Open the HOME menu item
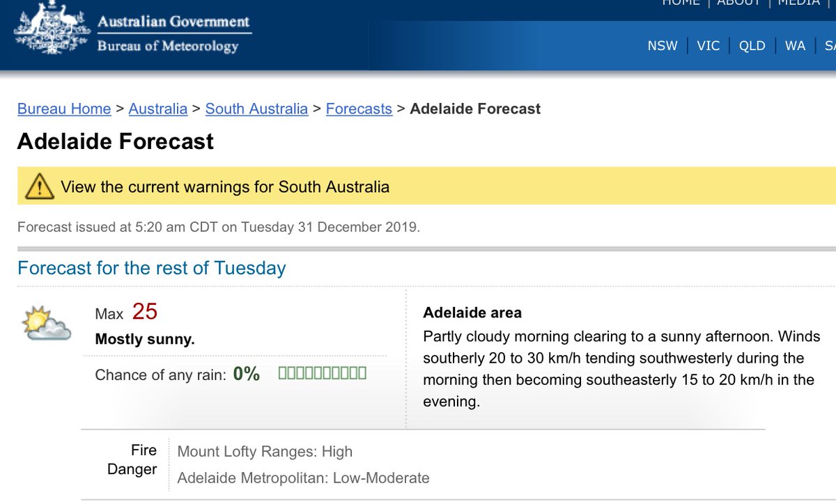Viewport: 836px width, 504px height. pyautogui.click(x=681, y=3)
